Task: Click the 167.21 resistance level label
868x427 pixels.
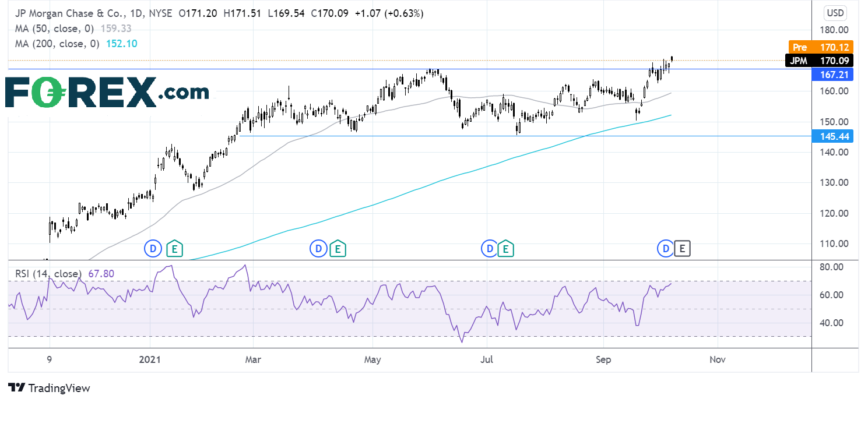Action: [832, 75]
